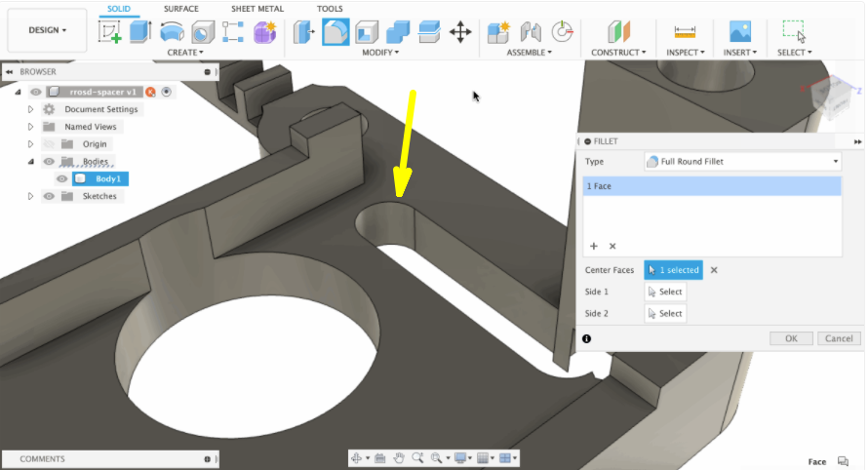Hide Body1 using its eye icon

tap(61, 179)
